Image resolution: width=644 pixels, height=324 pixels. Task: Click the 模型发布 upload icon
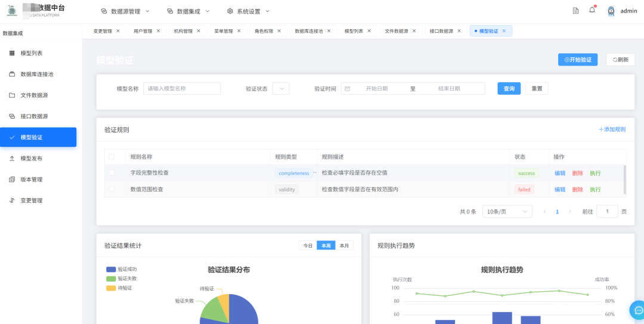(12, 158)
